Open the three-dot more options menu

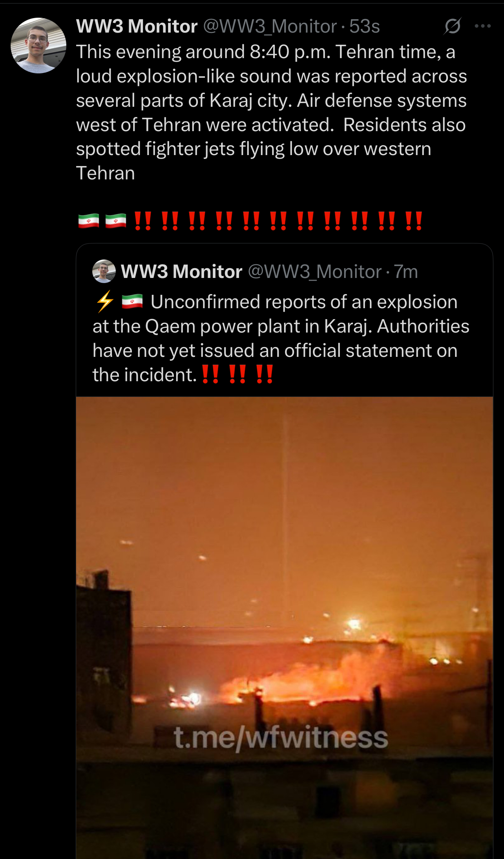click(483, 26)
